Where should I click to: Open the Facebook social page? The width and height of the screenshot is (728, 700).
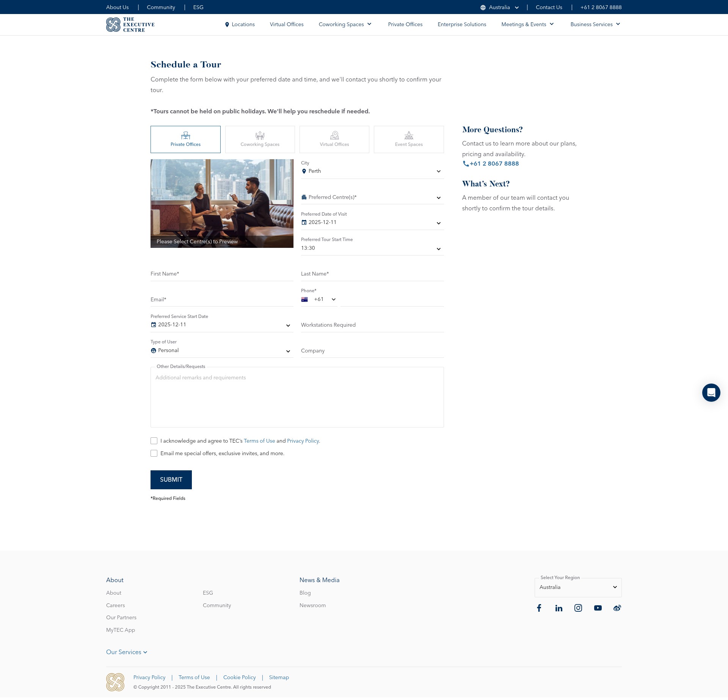[539, 608]
